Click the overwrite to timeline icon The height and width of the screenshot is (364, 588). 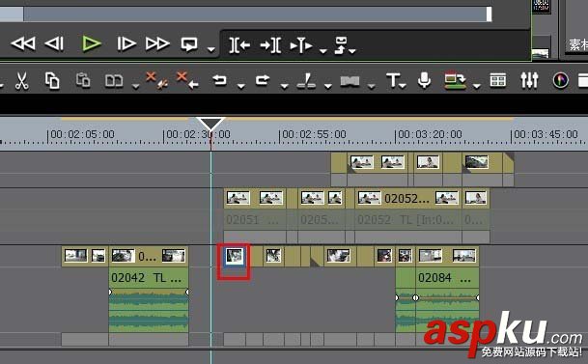click(x=341, y=45)
